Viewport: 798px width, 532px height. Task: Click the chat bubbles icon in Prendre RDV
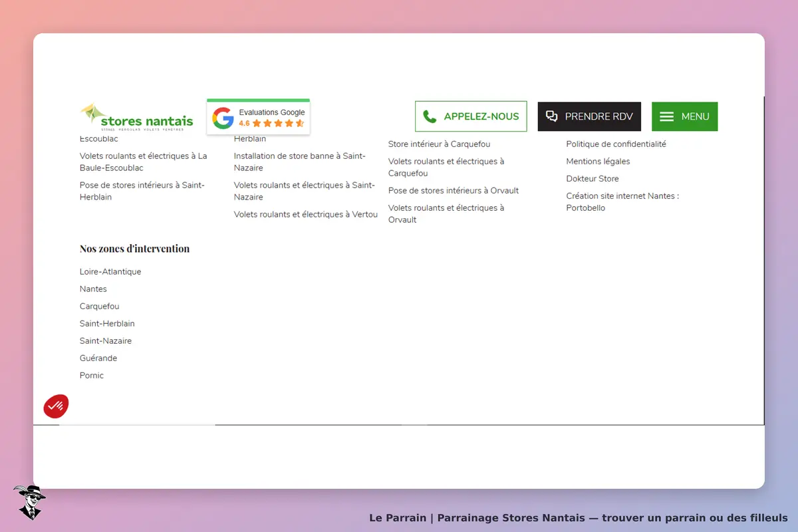[x=551, y=116]
